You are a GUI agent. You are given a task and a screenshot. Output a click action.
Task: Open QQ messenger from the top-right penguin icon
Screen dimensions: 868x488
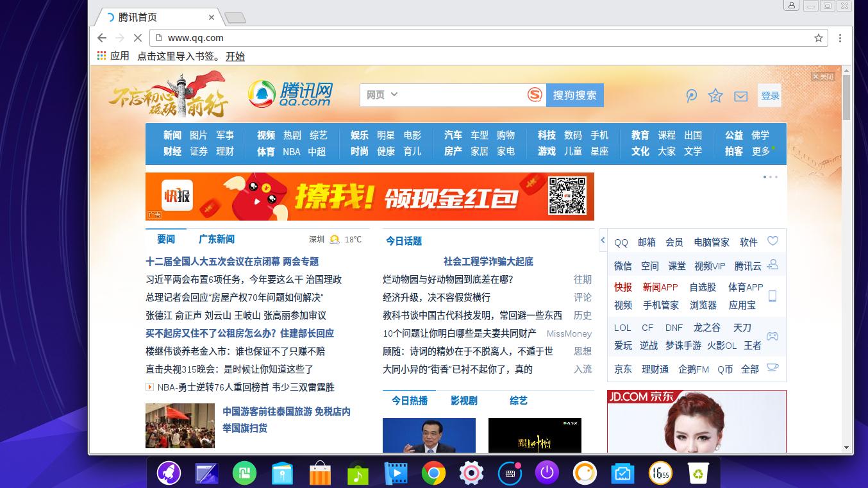click(691, 96)
